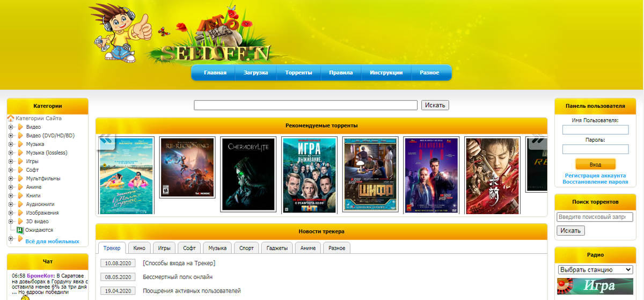Image resolution: width=644 pixels, height=300 pixels.
Task: Open Правила in the top navigation bar
Action: click(x=341, y=72)
